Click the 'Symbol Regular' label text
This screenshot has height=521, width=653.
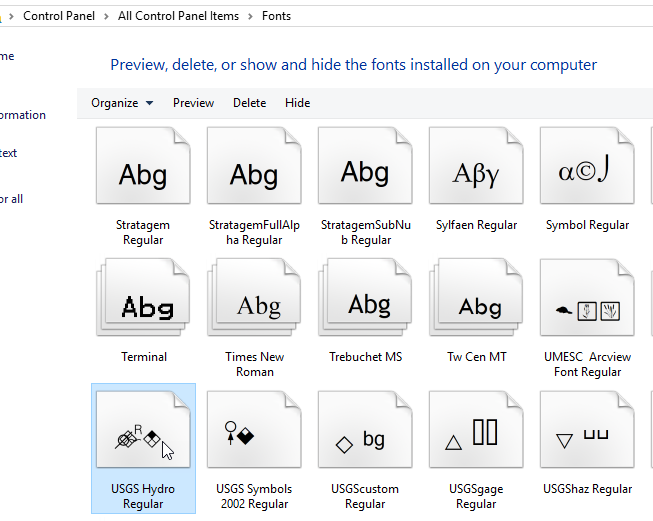pyautogui.click(x=587, y=225)
